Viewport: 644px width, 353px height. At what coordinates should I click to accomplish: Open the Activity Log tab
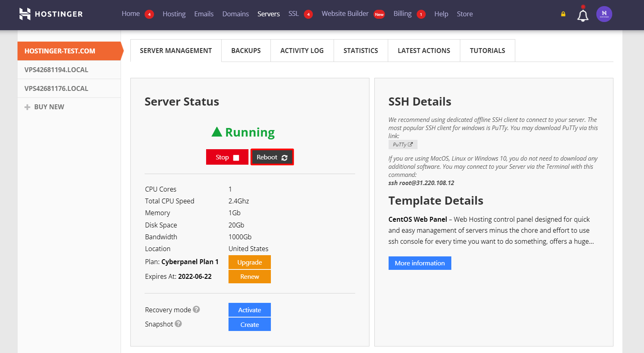(302, 51)
